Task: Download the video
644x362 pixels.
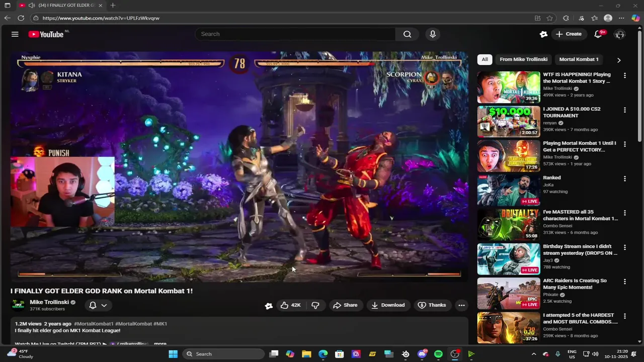Action: (x=388, y=305)
